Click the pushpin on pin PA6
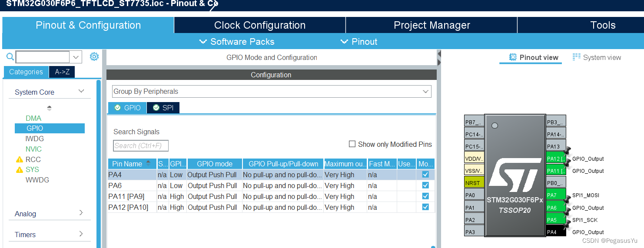 click(x=566, y=213)
